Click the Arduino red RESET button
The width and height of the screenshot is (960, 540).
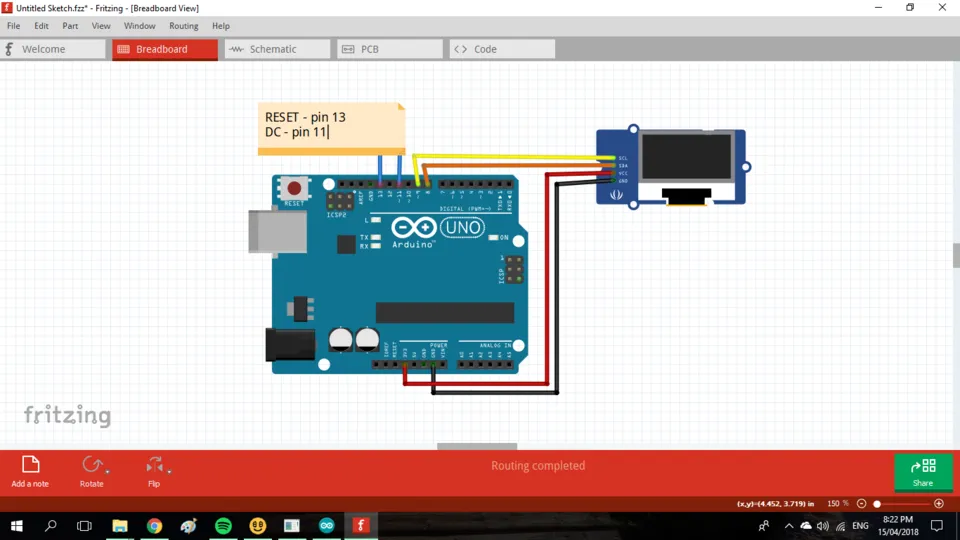(x=294, y=188)
